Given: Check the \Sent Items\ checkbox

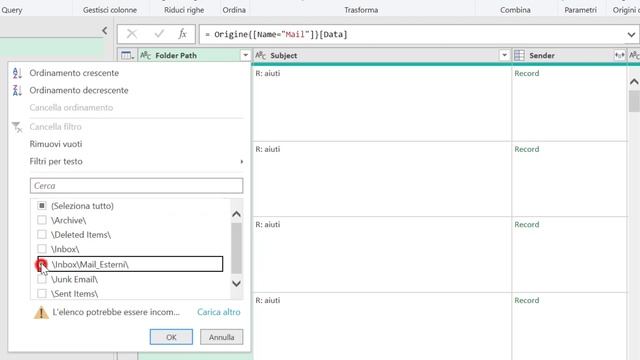Looking at the screenshot, I should pos(42,293).
